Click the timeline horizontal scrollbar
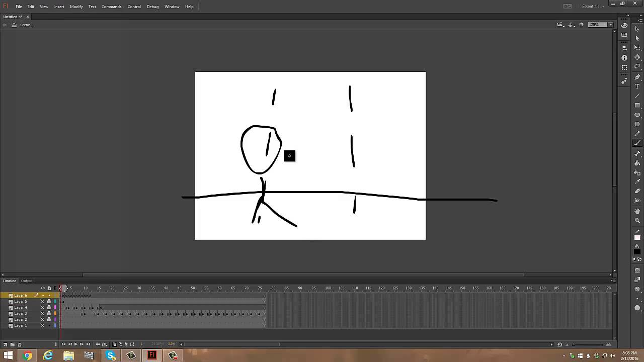Viewport: 644px width, 362px height. [x=230, y=344]
